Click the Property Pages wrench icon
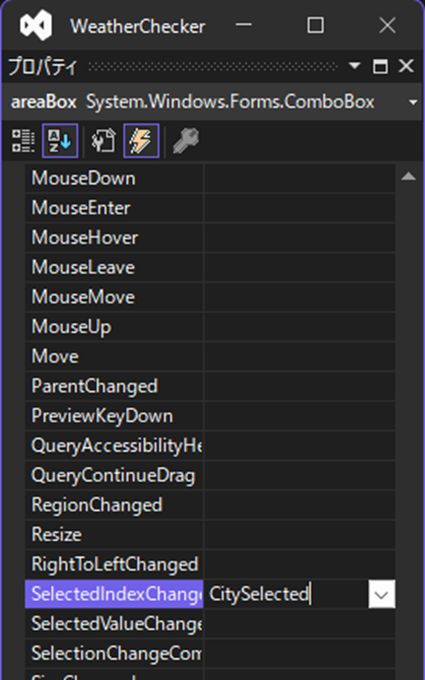The image size is (425, 680). click(x=186, y=141)
